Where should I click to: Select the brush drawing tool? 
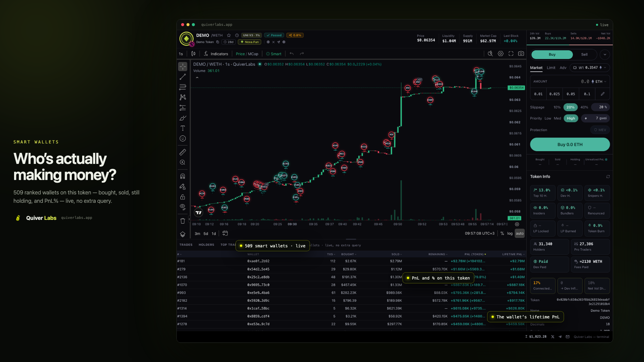click(182, 118)
